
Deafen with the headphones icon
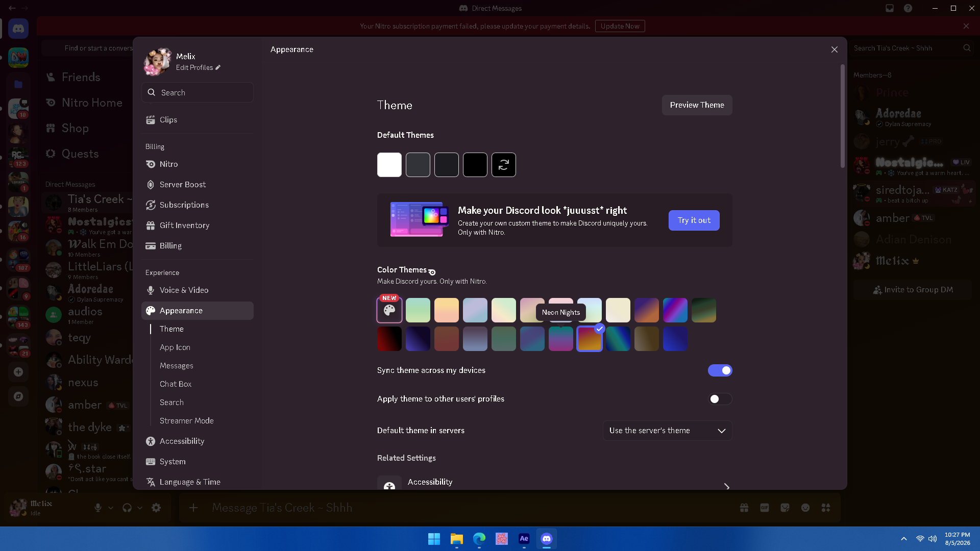[127, 508]
